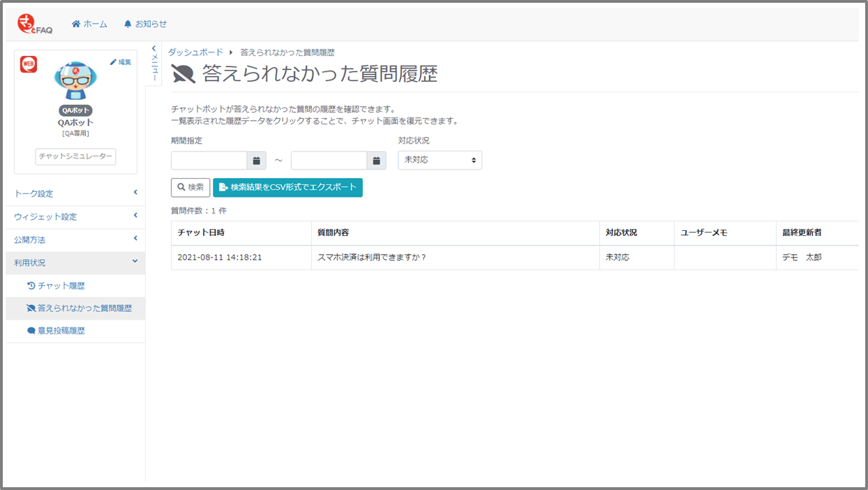Open the チャットシミュレーター button
868x490 pixels.
(75, 156)
